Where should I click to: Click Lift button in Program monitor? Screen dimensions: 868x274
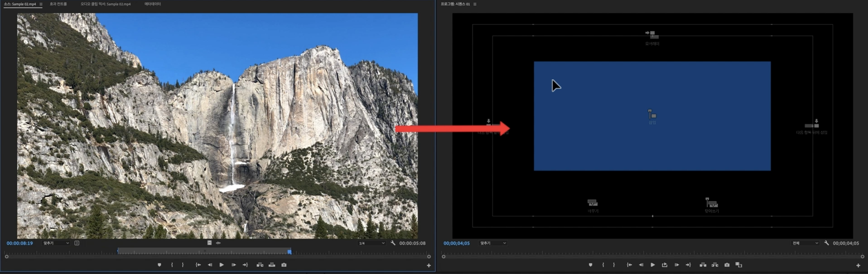(703, 265)
